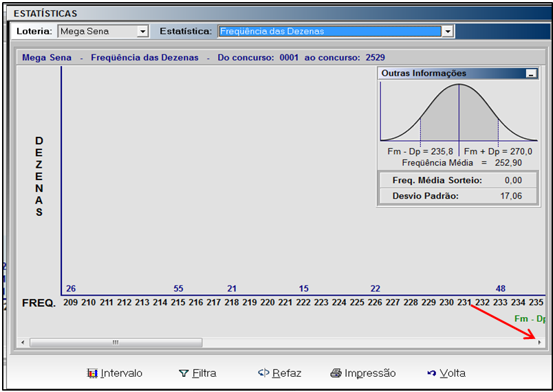Click frequency value 231

click(x=464, y=303)
